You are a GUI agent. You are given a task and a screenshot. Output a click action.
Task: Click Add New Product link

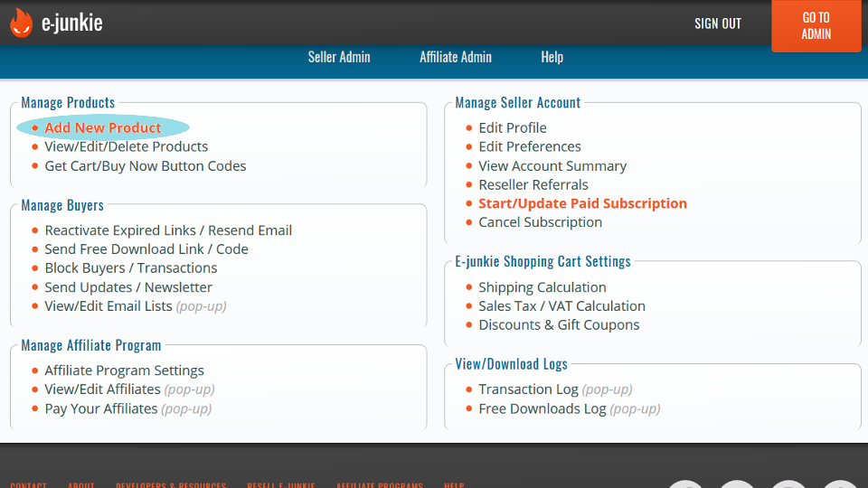pos(103,128)
